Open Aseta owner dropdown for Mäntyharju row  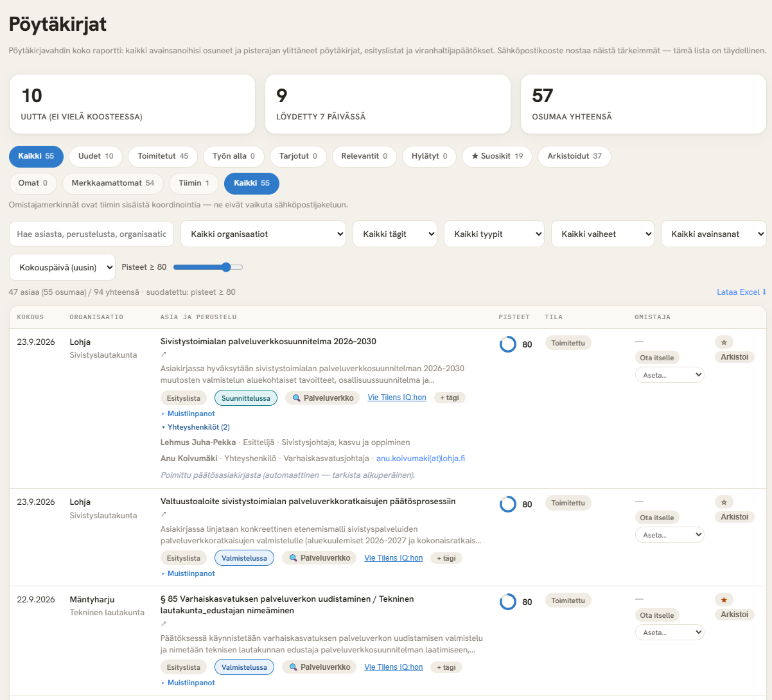[x=669, y=633]
